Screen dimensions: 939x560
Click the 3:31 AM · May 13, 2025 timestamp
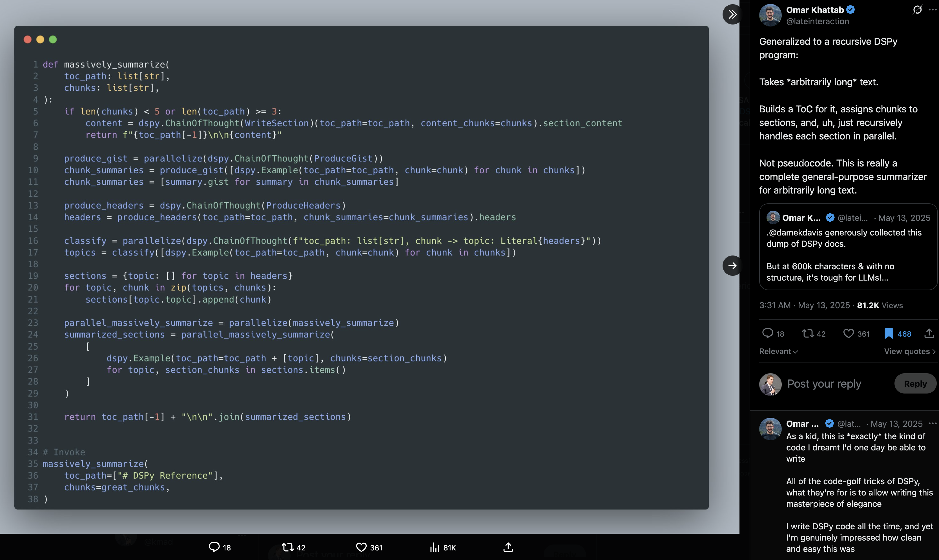804,305
